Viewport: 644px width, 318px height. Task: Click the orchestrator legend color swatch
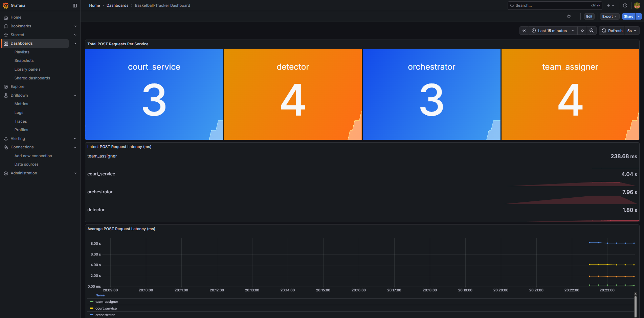pos(91,315)
